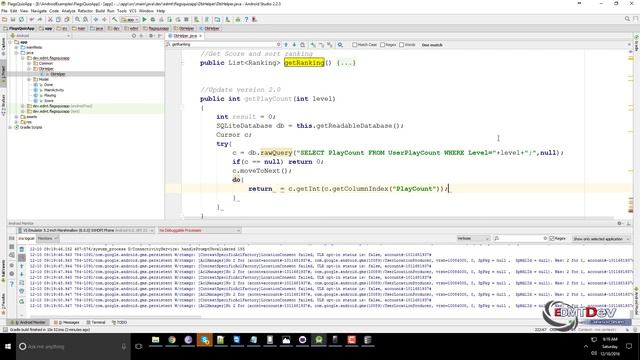
Task: Click the Debug app bug icon
Action: [x=153, y=20]
